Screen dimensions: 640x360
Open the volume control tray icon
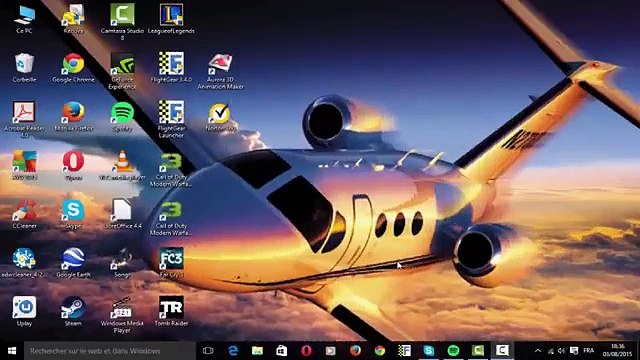[x=562, y=351]
